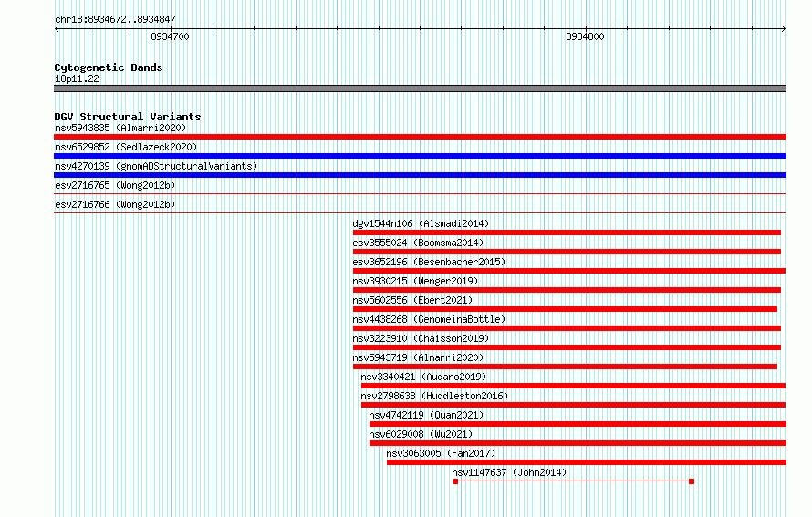Viewport: 812px width, 517px height.
Task: Select the nsv3063005 red bar
Action: tap(587, 462)
